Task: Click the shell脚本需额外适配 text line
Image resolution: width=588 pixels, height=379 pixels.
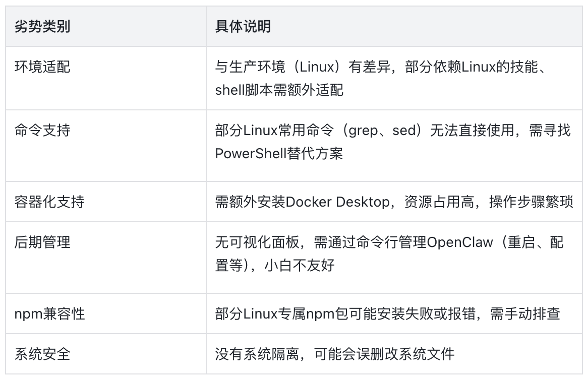Action: [279, 91]
